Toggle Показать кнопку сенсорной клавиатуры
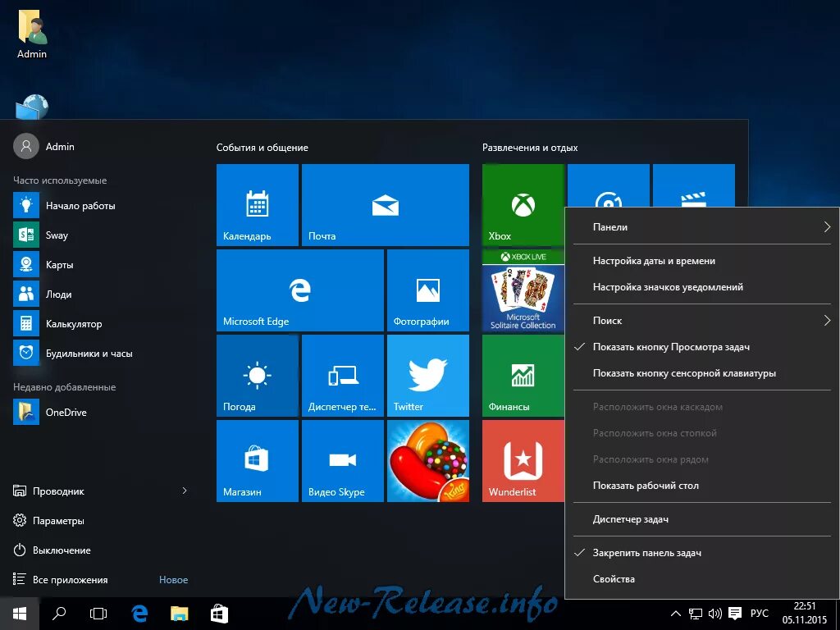 [x=702, y=373]
